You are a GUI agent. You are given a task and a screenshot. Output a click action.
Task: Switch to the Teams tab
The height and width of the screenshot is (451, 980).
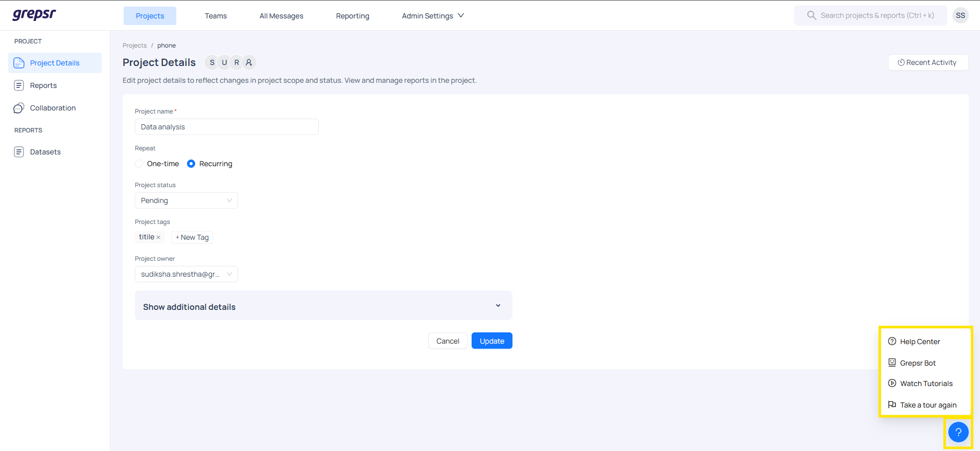tap(216, 16)
